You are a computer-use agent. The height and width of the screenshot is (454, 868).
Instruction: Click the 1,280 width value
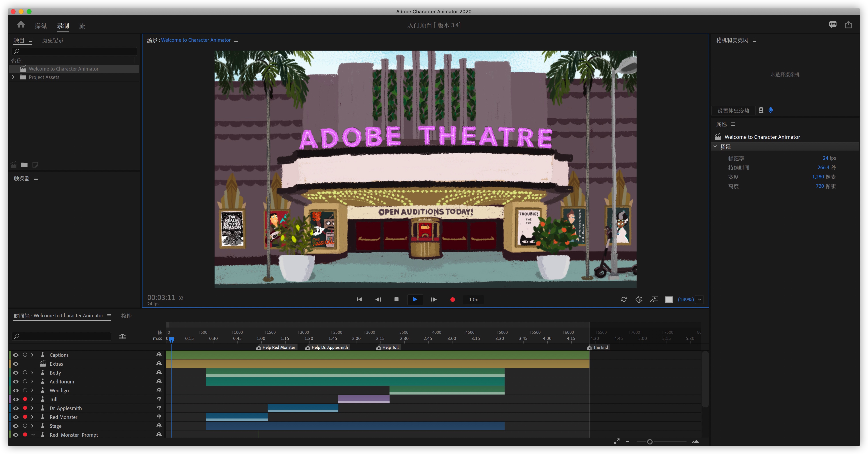coord(818,177)
